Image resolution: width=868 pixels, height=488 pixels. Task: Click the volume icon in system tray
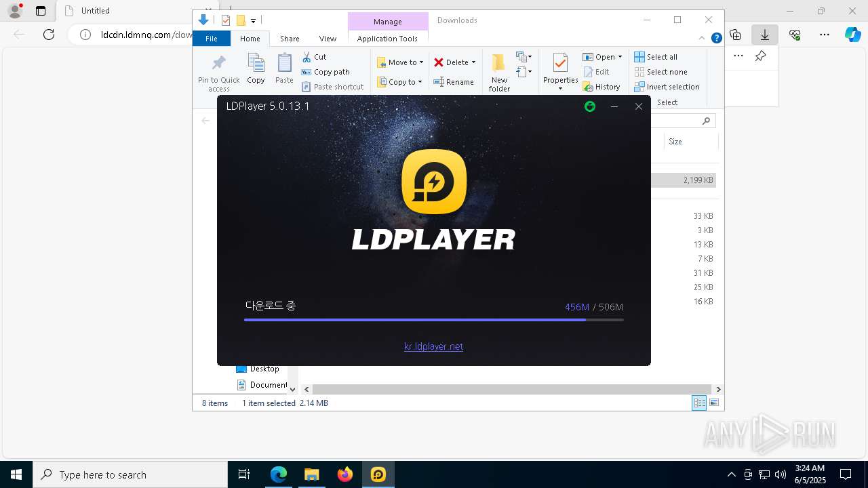point(781,474)
